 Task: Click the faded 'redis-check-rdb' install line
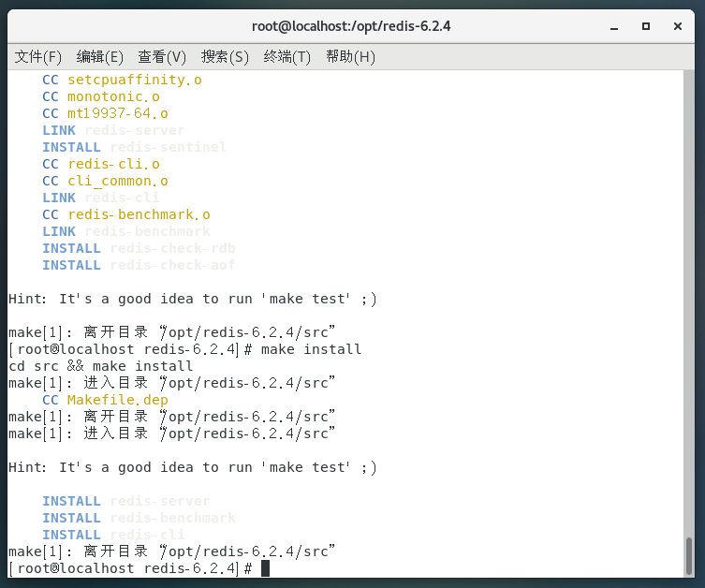tap(139, 249)
